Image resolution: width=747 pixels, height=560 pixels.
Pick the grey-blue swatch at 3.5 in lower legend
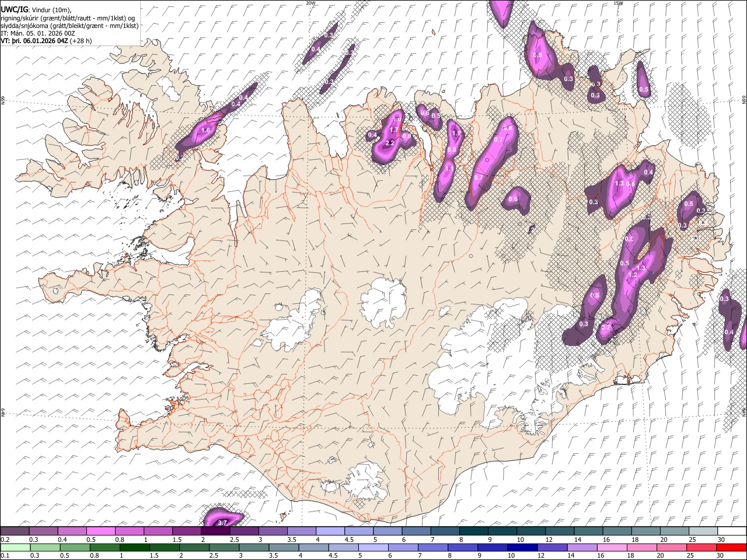coord(283,547)
